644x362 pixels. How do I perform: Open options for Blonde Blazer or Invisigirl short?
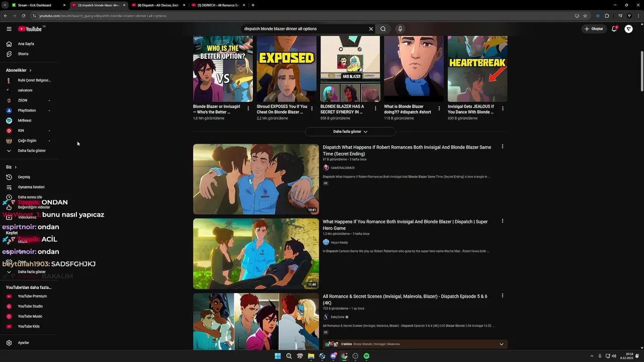click(x=248, y=109)
